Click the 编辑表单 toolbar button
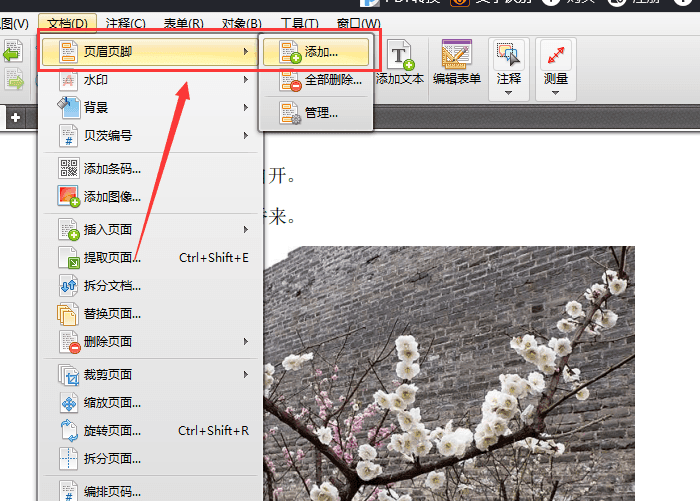Image resolution: width=700 pixels, height=501 pixels. click(457, 63)
